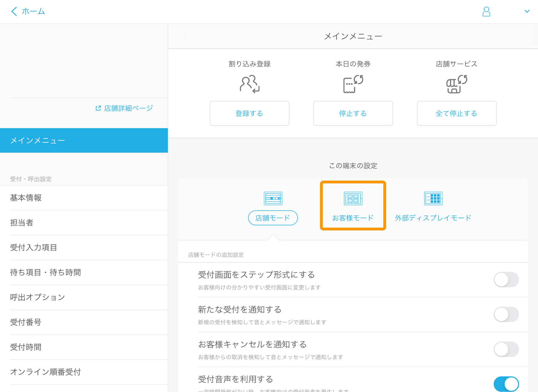The height and width of the screenshot is (392, 538).
Task: Enable お客様キャンセルを通知する notifications
Action: point(506,349)
